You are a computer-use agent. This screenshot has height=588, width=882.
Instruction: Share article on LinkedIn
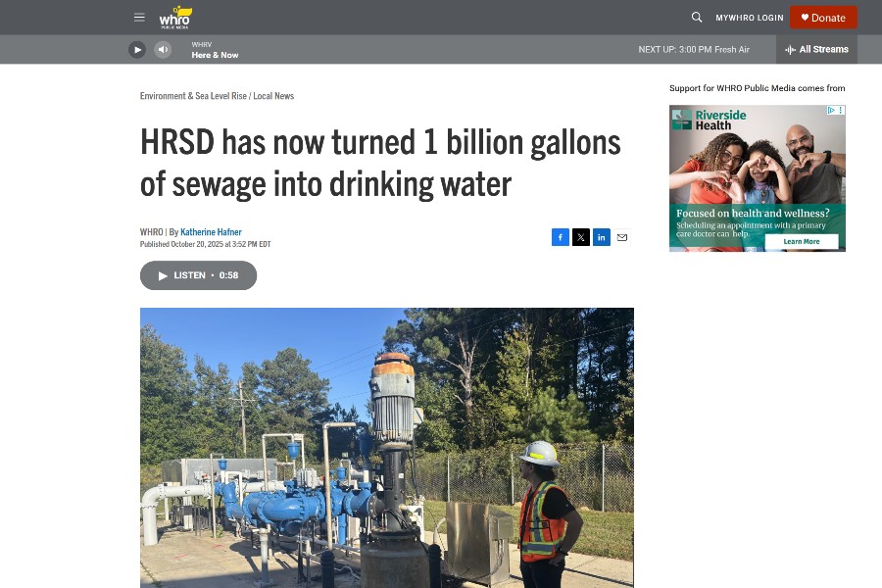pyautogui.click(x=602, y=237)
